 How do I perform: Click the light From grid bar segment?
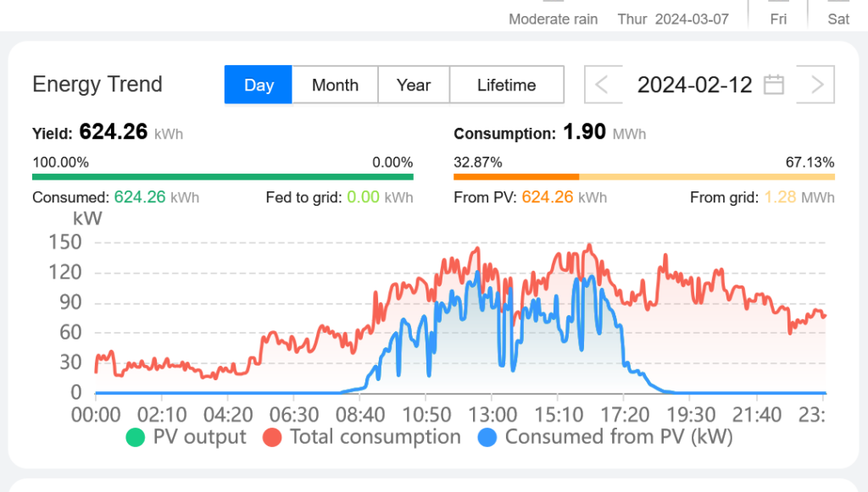click(707, 177)
